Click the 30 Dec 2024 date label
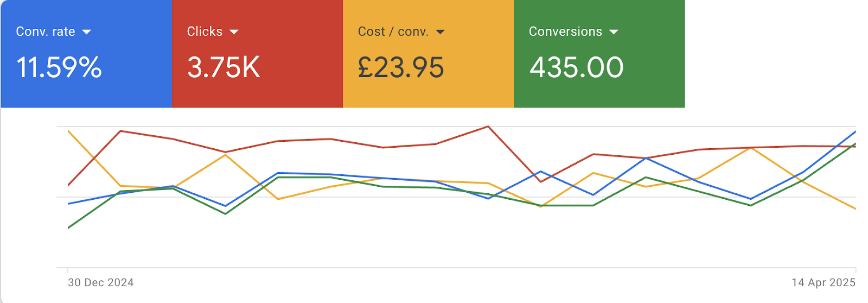The width and height of the screenshot is (868, 303). click(x=101, y=282)
